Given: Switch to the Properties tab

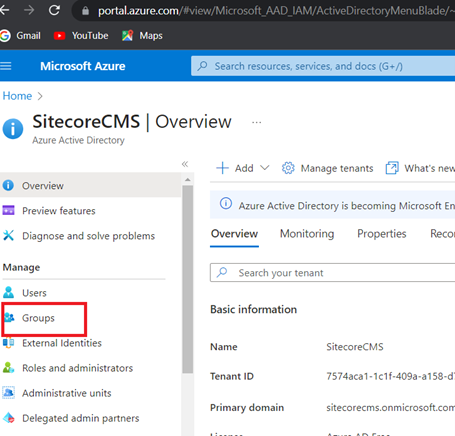Looking at the screenshot, I should pyautogui.click(x=382, y=234).
